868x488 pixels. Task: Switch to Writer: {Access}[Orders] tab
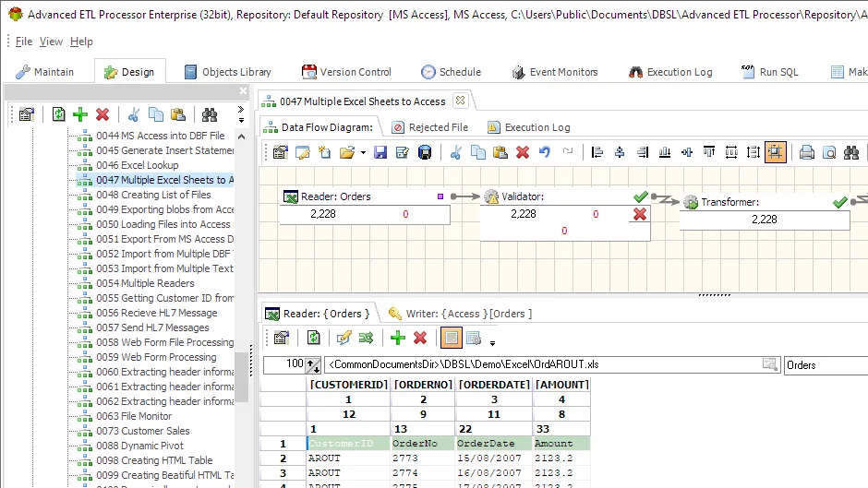tap(460, 314)
